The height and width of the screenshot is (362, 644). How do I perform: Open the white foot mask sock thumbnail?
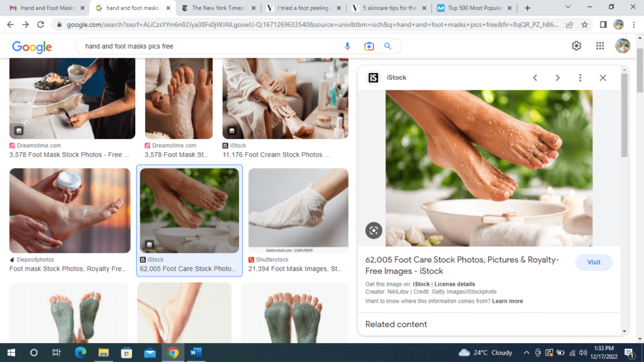(x=298, y=209)
